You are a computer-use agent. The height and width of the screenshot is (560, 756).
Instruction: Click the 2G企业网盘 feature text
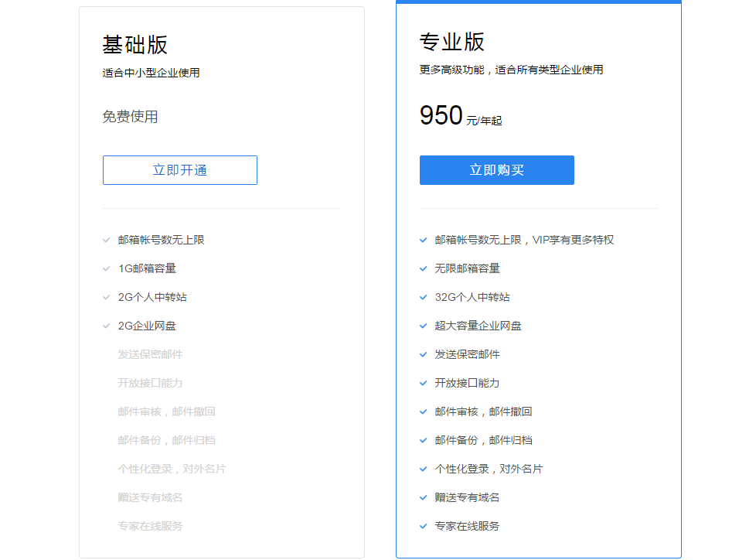pyautogui.click(x=147, y=326)
